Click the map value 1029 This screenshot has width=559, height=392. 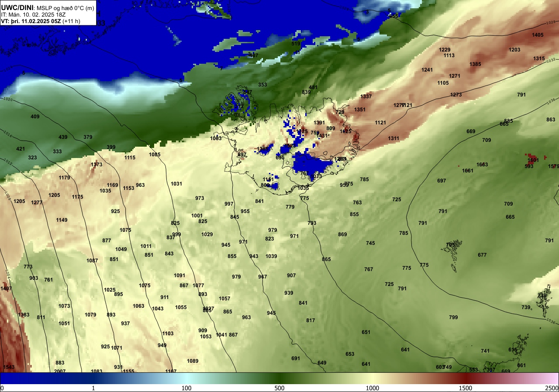[x=207, y=234]
